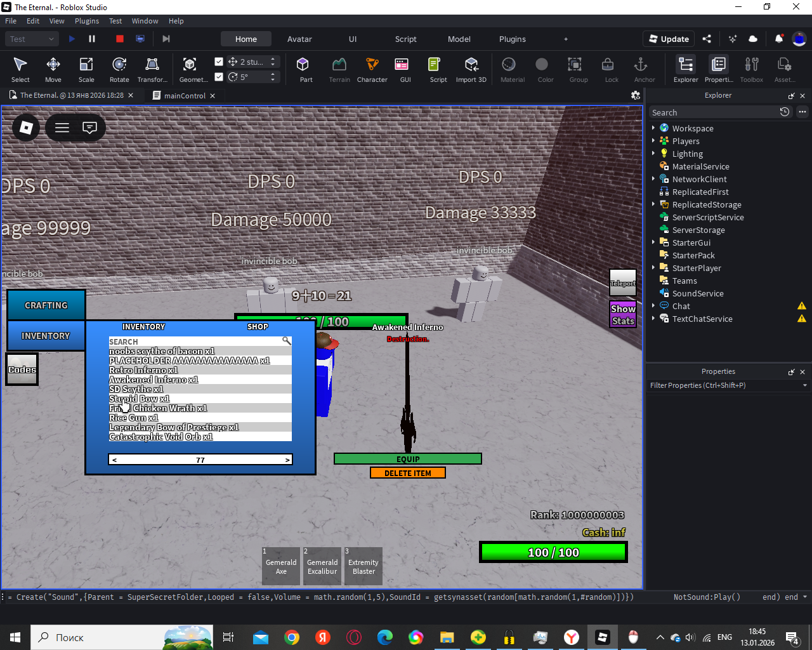Click the Update button
This screenshot has width=812, height=650.
click(669, 39)
